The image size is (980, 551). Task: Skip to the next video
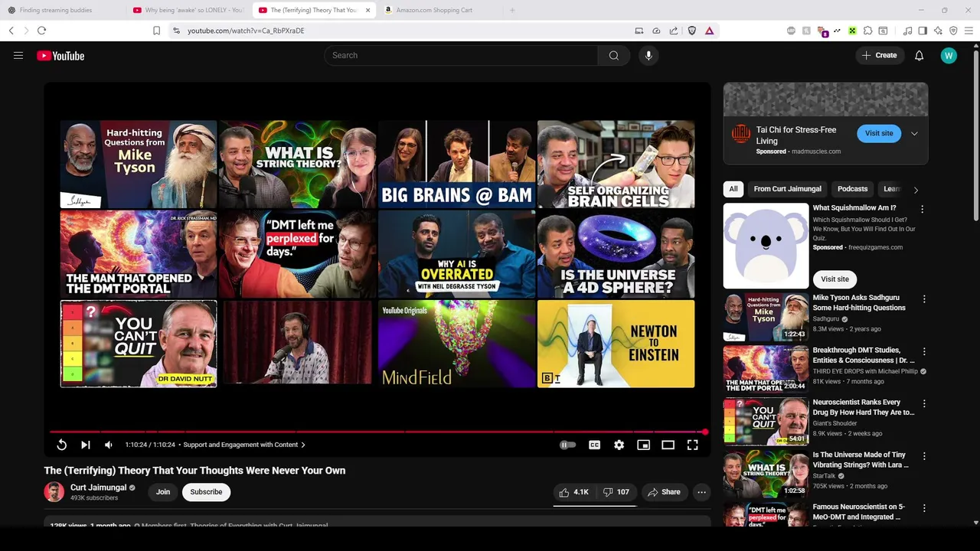coord(86,445)
